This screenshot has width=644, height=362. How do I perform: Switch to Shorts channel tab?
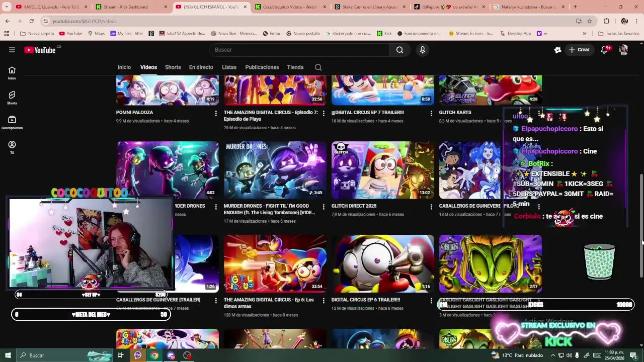pyautogui.click(x=173, y=67)
